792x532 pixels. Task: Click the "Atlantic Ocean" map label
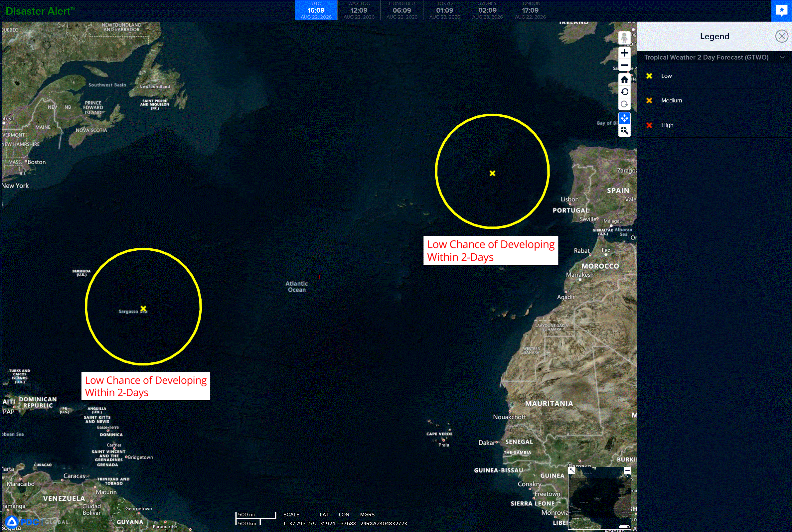coord(297,287)
